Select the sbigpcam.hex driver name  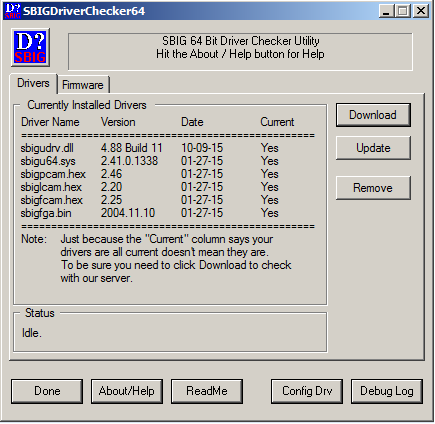point(53,174)
